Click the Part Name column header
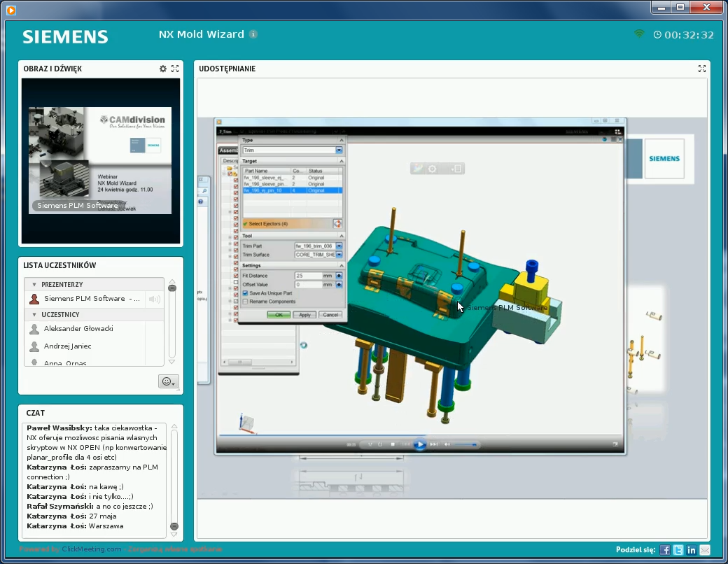This screenshot has height=564, width=728. (x=267, y=171)
